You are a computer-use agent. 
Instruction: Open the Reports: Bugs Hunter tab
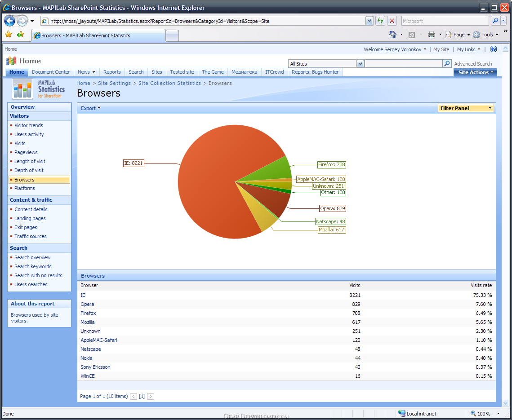coord(315,72)
